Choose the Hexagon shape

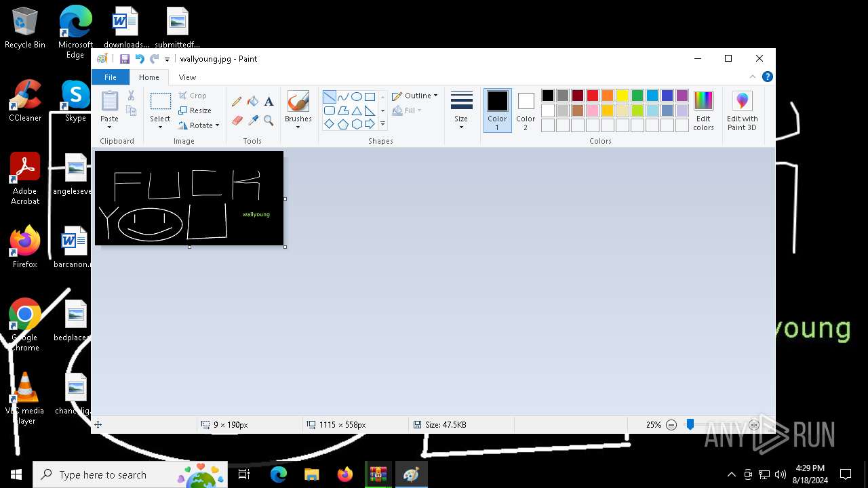356,124
